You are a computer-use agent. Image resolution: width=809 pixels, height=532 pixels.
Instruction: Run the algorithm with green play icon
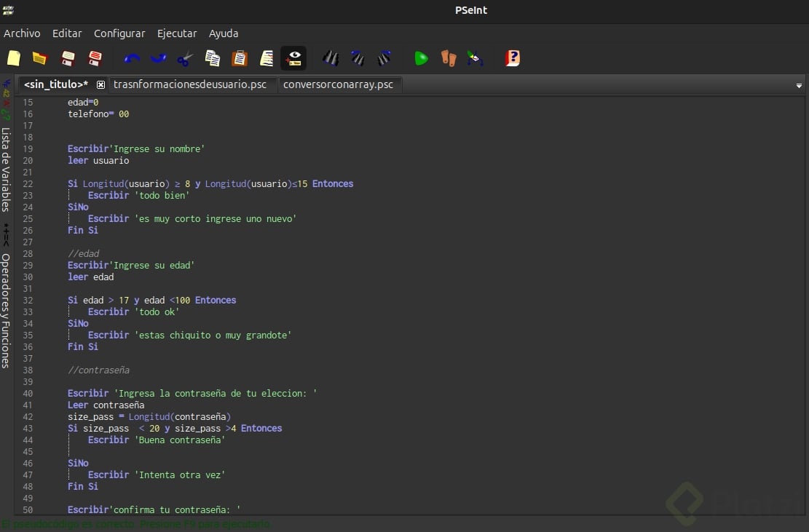(x=421, y=58)
